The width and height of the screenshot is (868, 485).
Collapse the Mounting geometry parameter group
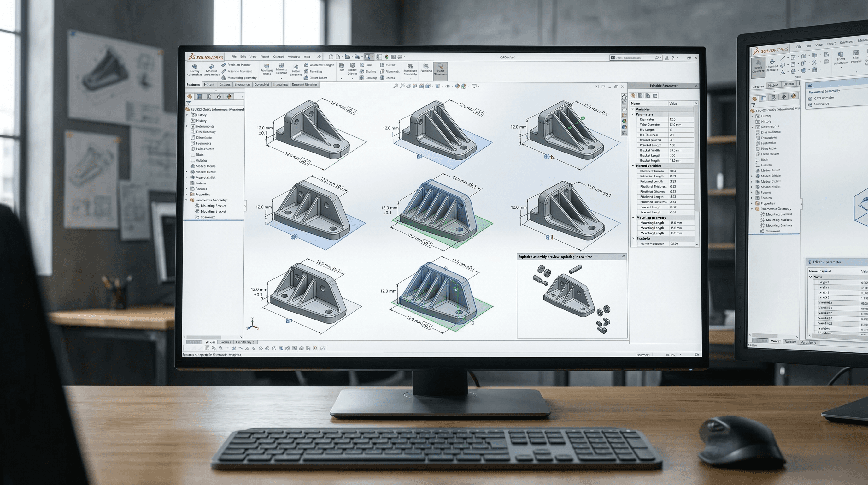point(633,218)
